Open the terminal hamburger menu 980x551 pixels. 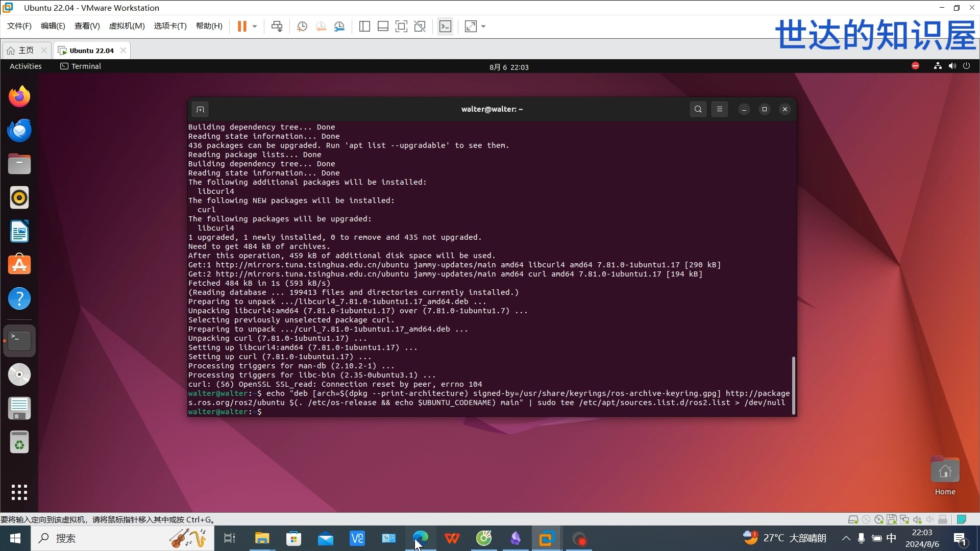coord(720,109)
